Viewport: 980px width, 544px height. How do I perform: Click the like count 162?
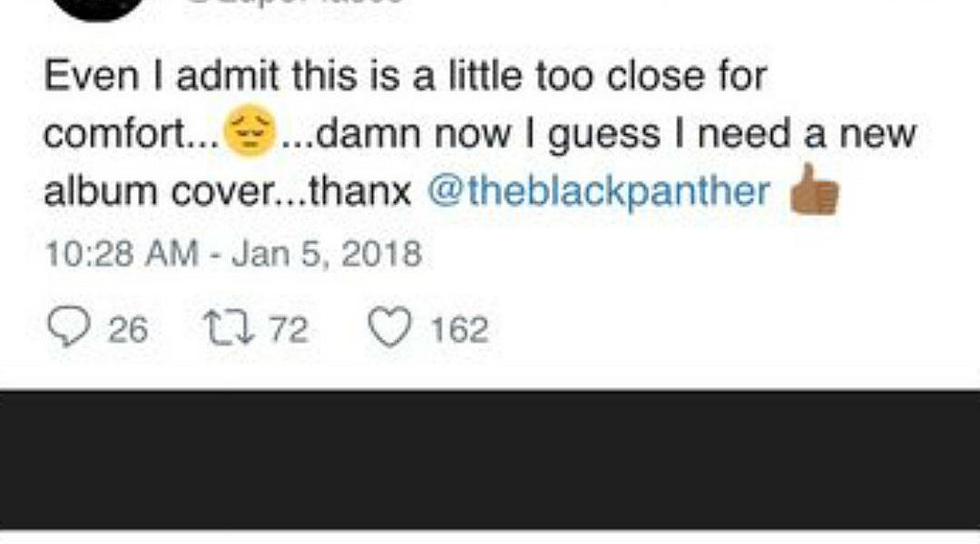(x=458, y=330)
